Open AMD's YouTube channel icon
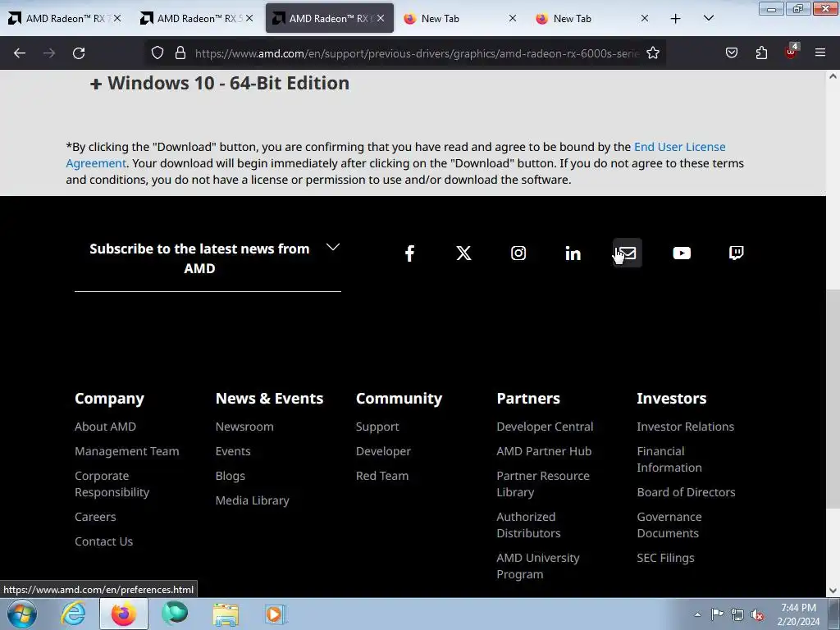The image size is (840, 630). [x=682, y=253]
